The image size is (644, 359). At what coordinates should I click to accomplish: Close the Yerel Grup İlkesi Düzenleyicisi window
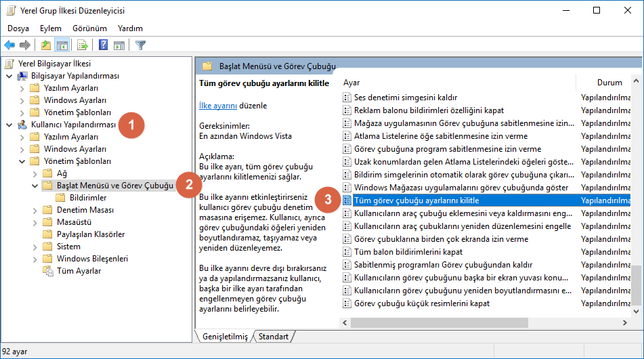tap(628, 10)
